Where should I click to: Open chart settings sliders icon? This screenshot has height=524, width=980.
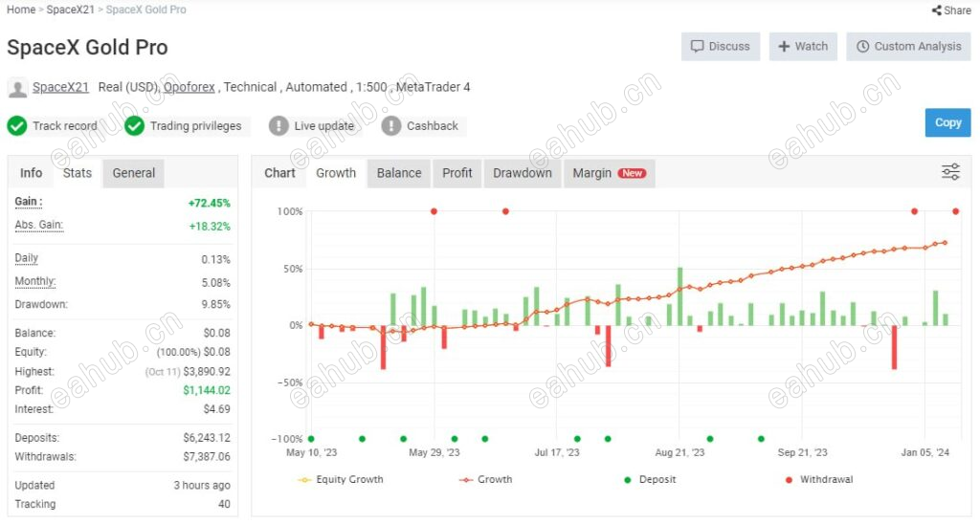pos(950,172)
